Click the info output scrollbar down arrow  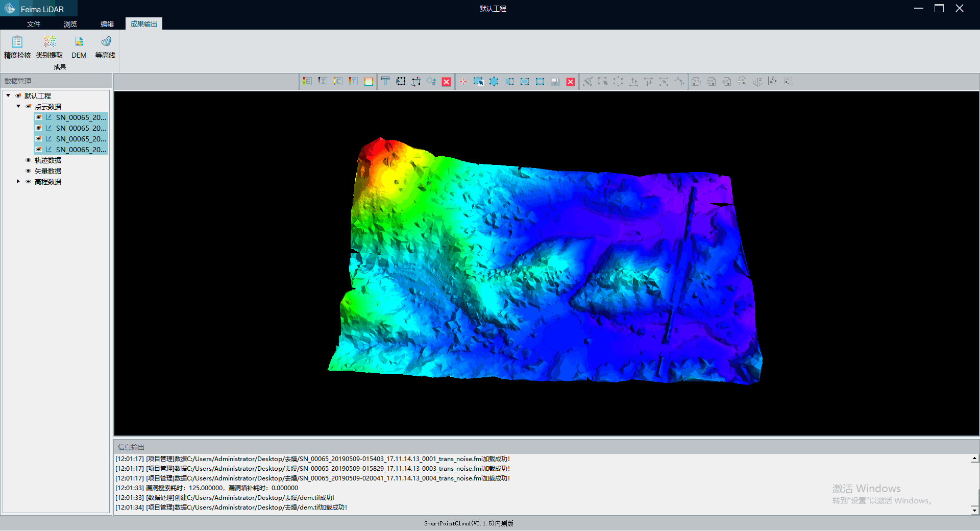[x=974, y=510]
